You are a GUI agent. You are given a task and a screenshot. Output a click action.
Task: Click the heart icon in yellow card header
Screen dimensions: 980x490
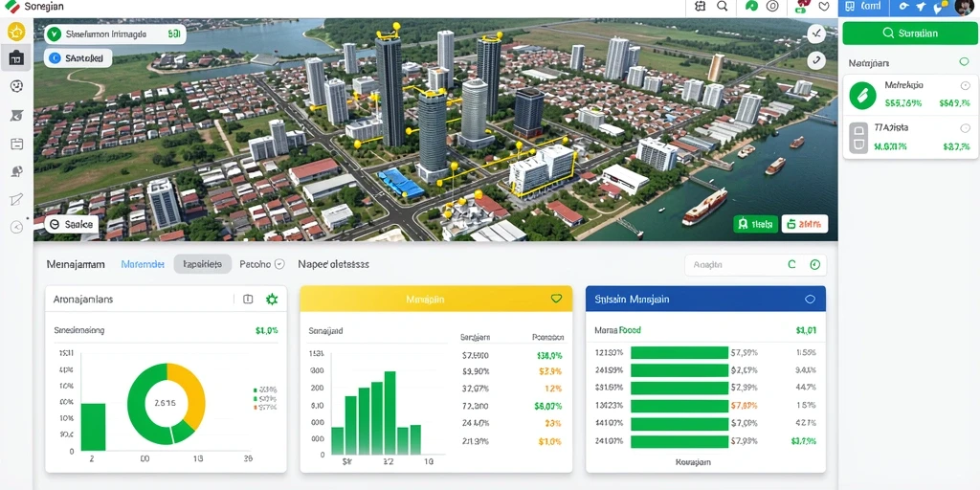point(556,299)
